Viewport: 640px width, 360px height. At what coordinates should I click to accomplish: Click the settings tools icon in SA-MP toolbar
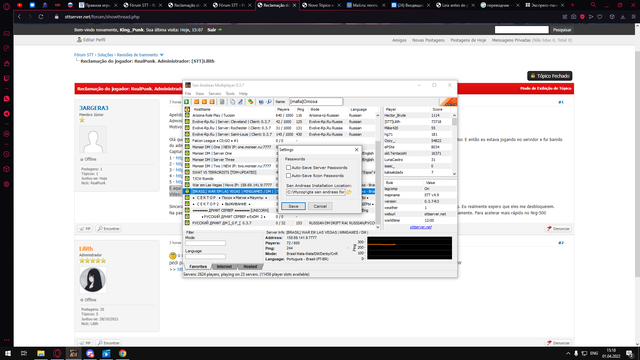pyautogui.click(x=240, y=102)
